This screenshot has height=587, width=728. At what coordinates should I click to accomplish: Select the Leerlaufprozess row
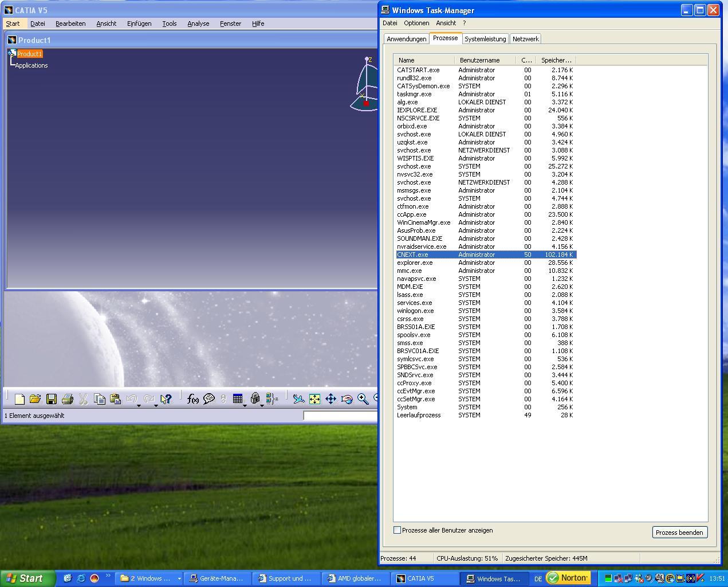point(486,415)
